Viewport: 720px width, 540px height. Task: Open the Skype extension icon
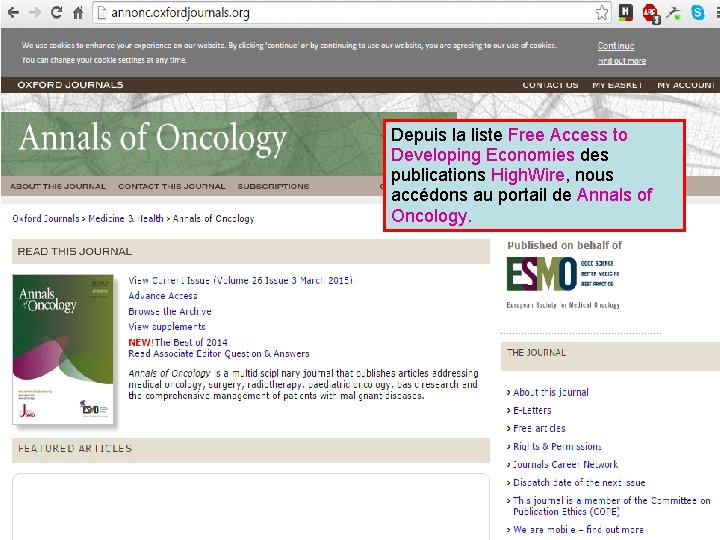pos(698,12)
